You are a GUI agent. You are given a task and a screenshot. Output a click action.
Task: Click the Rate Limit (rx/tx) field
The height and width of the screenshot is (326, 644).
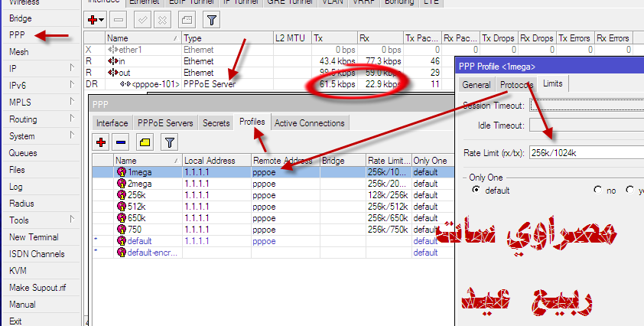pyautogui.click(x=587, y=153)
